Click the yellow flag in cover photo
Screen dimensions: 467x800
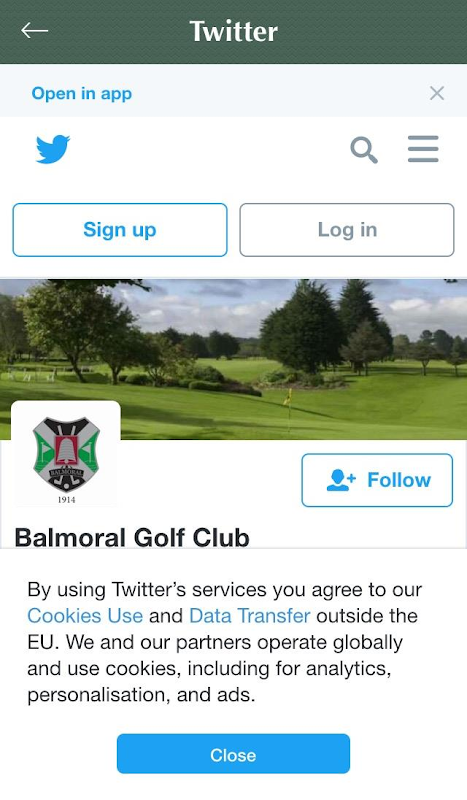pos(288,397)
